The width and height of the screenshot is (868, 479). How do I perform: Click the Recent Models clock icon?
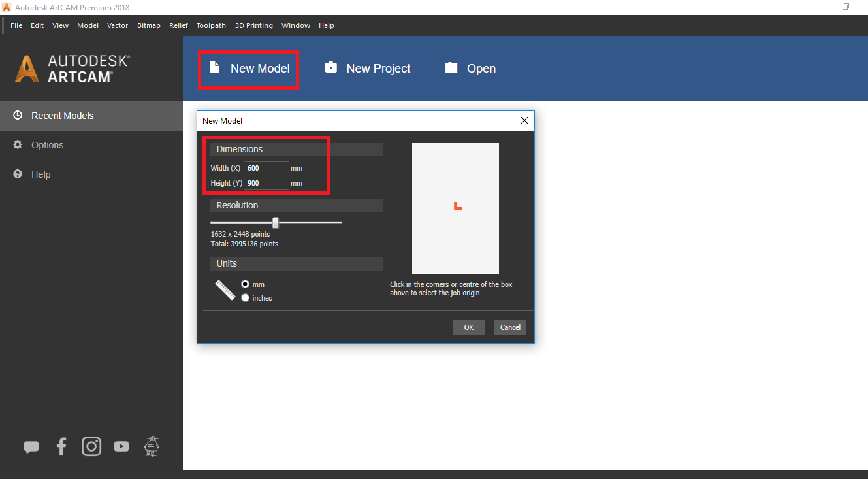click(x=18, y=115)
